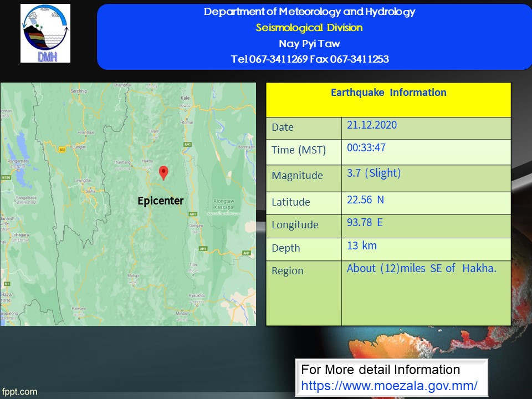Click the "Rangamati" label on the map
Viewport: 532px width, 399px height.
tap(18, 161)
